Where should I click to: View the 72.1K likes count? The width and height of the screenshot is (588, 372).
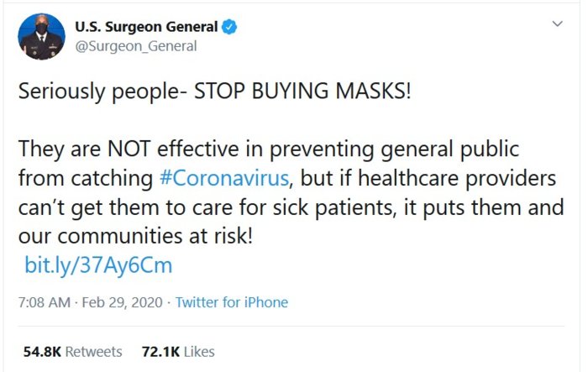(160, 352)
